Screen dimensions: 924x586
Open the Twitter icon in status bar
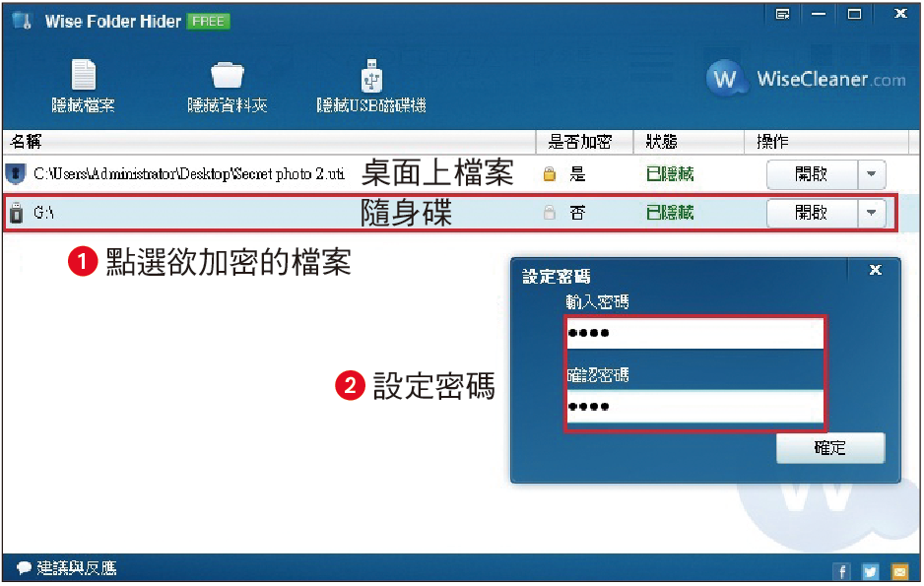click(870, 571)
